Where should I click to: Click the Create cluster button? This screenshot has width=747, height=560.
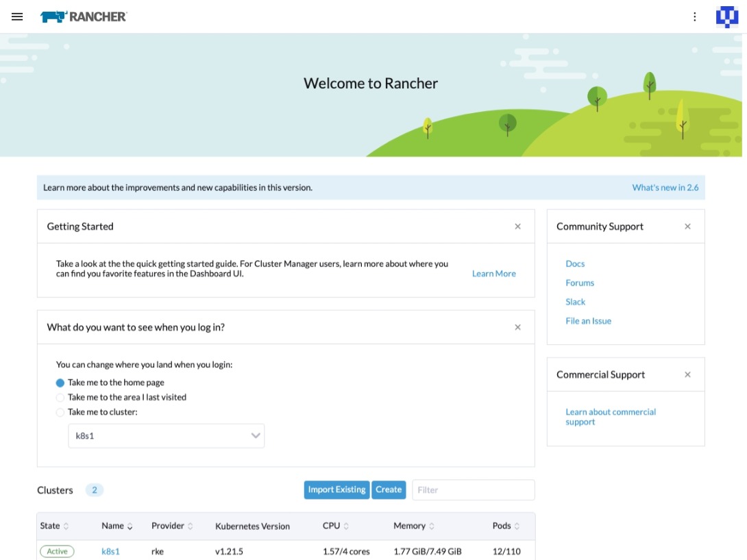click(x=389, y=489)
